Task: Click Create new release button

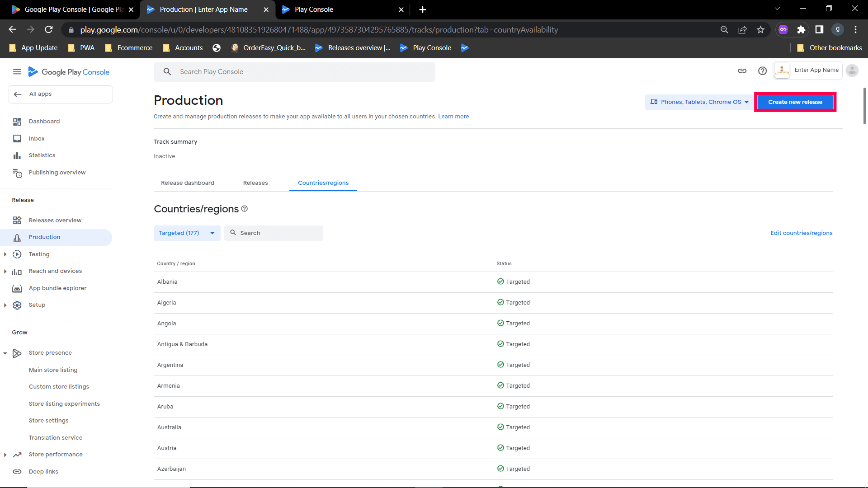Action: [x=795, y=102]
